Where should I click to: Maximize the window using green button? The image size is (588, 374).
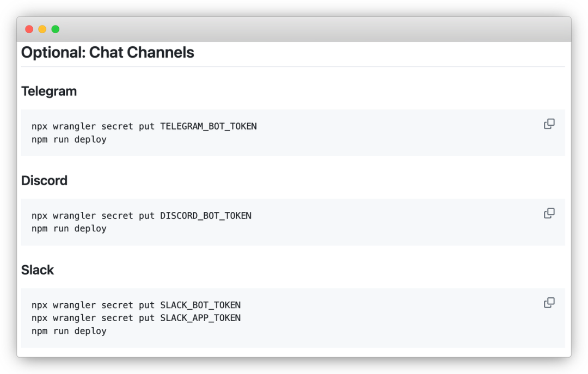pyautogui.click(x=56, y=29)
